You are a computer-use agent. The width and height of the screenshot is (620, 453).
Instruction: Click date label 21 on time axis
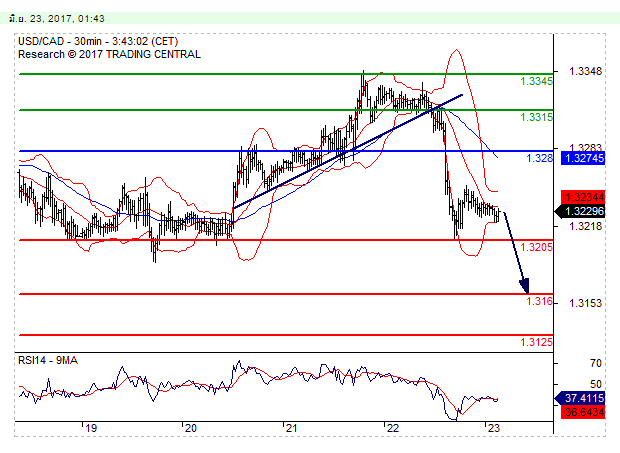point(291,428)
